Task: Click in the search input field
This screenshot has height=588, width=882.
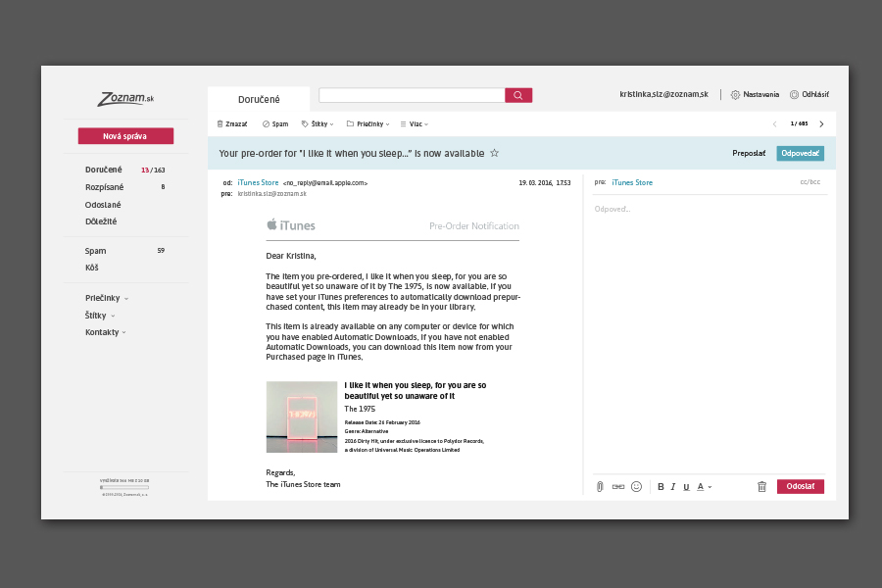Action: point(412,95)
